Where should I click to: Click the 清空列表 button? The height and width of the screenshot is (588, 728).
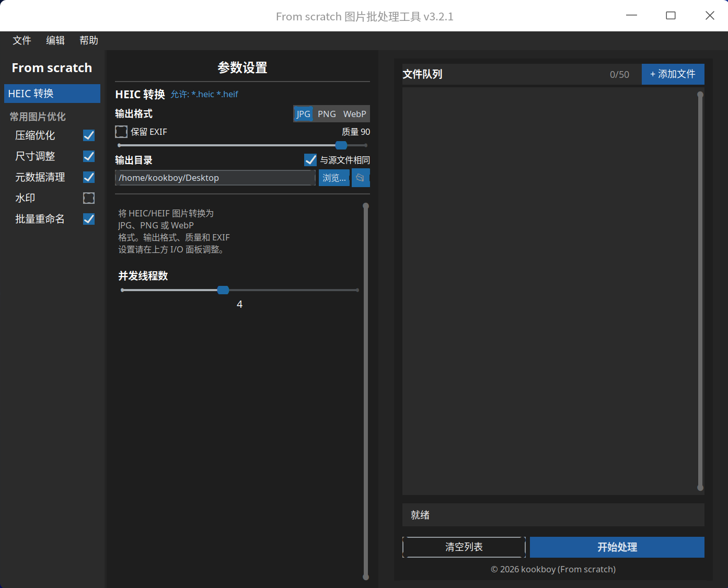pos(464,547)
